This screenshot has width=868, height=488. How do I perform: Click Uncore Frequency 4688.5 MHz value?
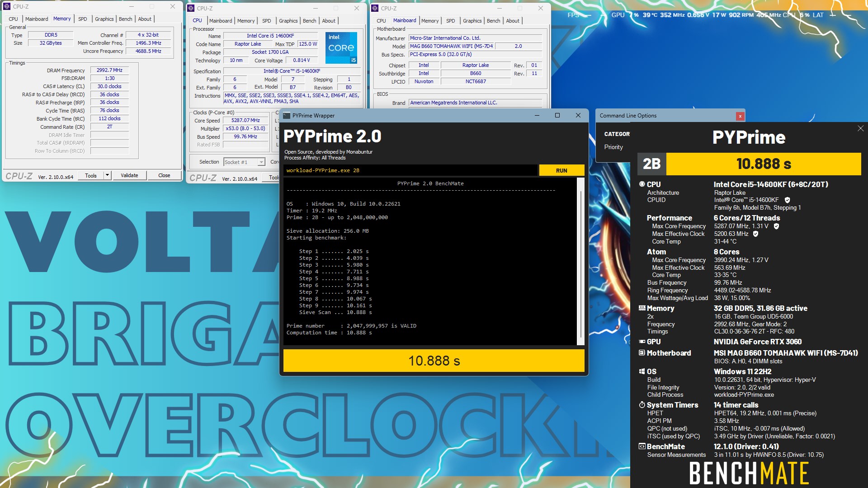(x=148, y=51)
